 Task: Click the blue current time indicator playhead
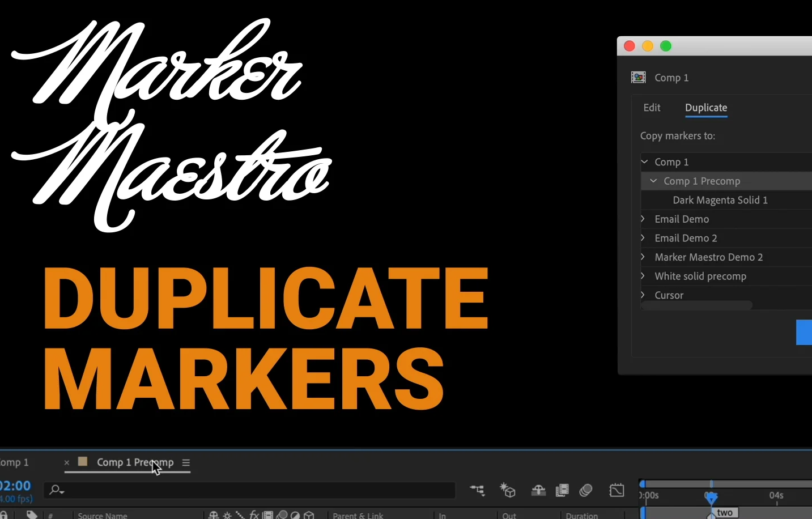coord(711,498)
